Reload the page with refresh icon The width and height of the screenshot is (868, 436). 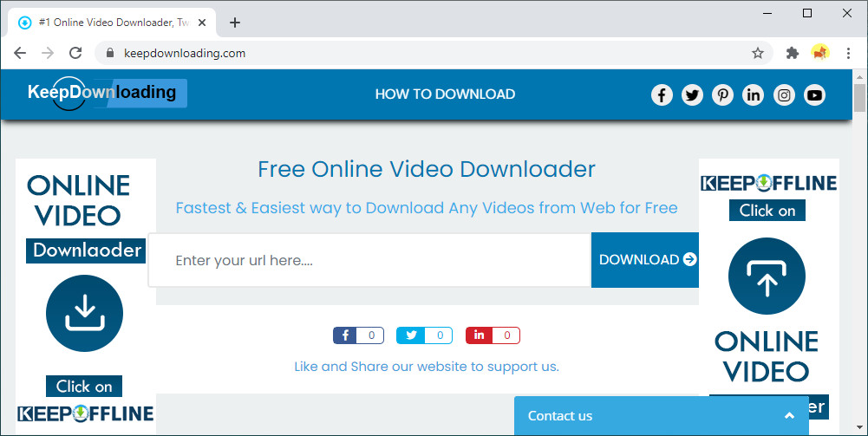click(75, 53)
